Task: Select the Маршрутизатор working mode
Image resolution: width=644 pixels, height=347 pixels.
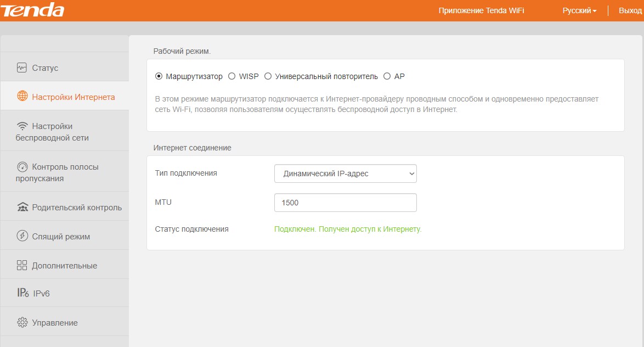Action: (159, 76)
